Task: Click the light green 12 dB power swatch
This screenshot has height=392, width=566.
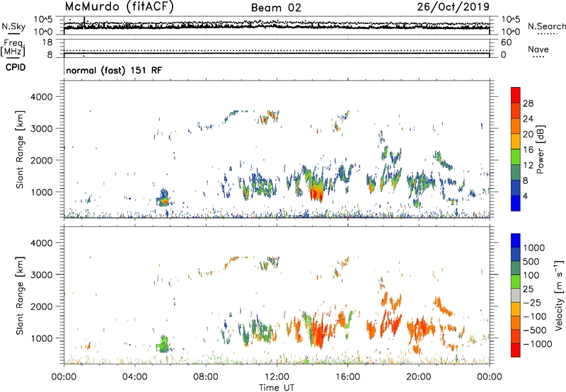Action: [516, 156]
